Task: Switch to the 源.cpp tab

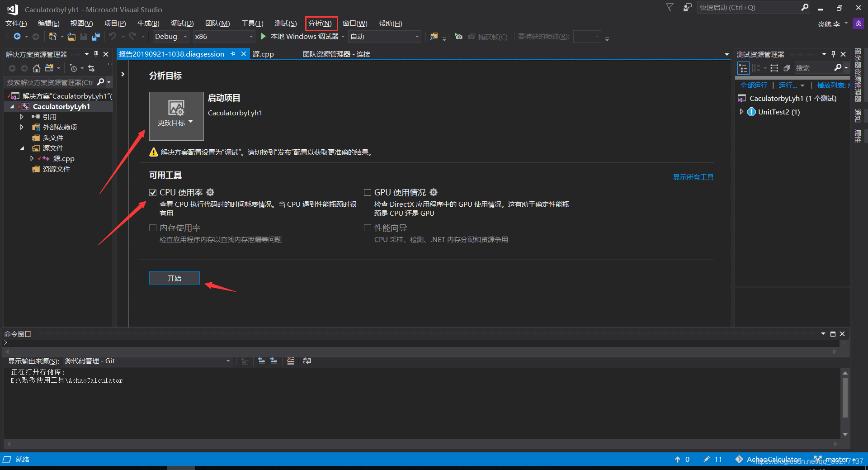Action: [x=263, y=54]
